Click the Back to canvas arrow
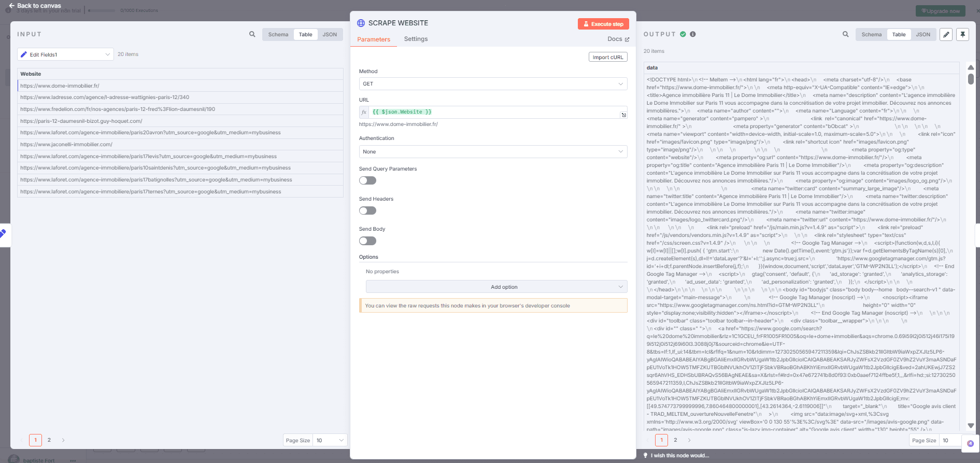The width and height of the screenshot is (980, 463). 12,6
